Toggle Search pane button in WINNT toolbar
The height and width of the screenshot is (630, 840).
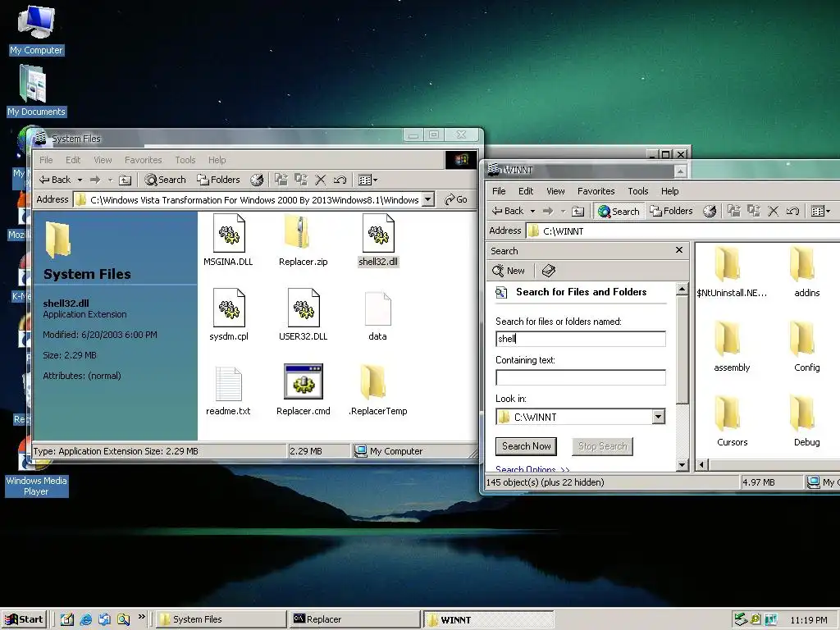tap(619, 211)
